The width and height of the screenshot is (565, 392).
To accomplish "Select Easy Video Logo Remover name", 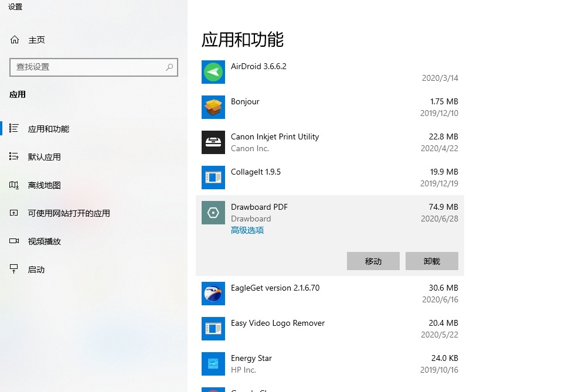I will [278, 323].
